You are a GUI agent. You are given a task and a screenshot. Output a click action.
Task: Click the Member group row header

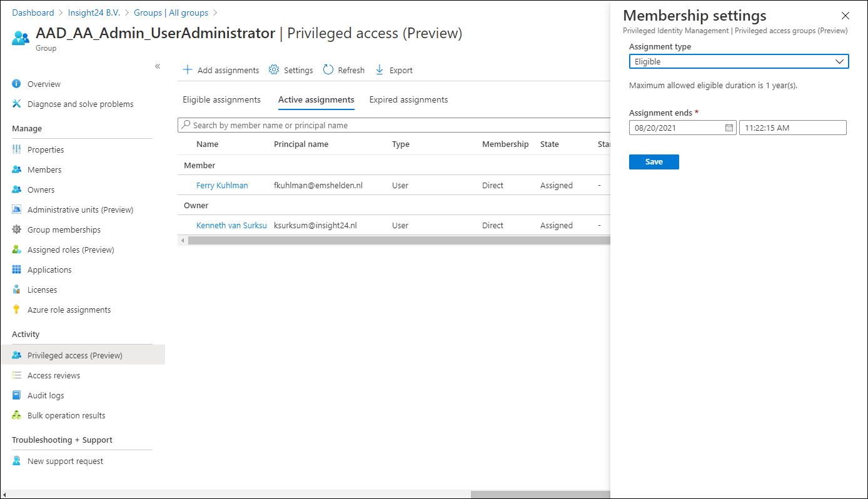pos(199,165)
